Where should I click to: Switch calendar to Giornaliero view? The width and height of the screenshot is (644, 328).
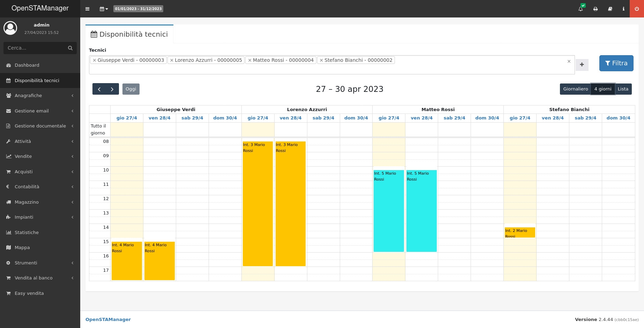click(x=575, y=89)
